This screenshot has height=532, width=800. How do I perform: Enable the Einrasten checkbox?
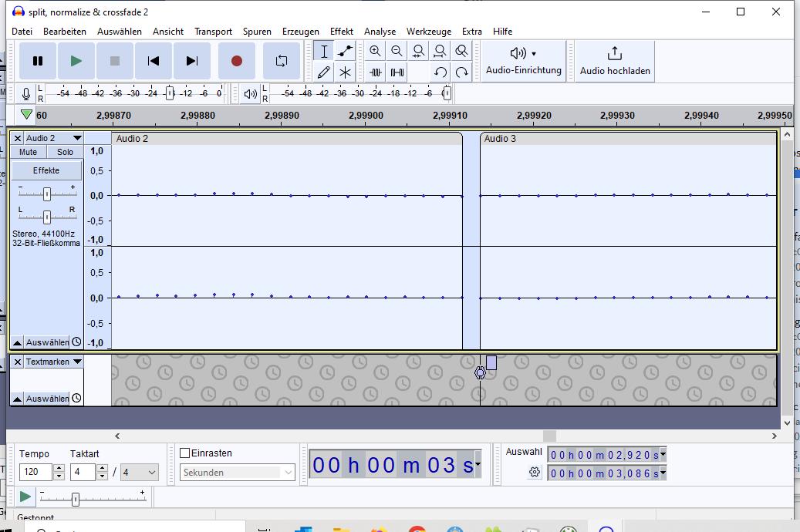(x=185, y=453)
